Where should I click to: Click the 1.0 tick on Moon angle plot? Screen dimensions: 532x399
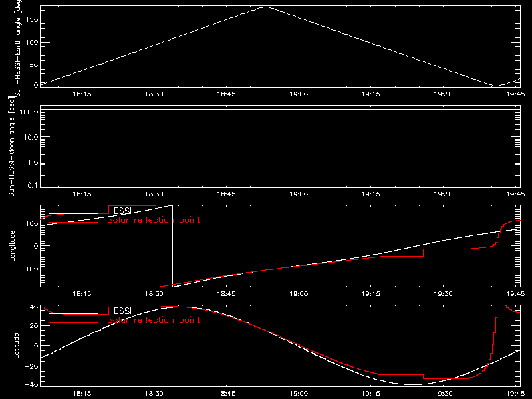[33, 162]
